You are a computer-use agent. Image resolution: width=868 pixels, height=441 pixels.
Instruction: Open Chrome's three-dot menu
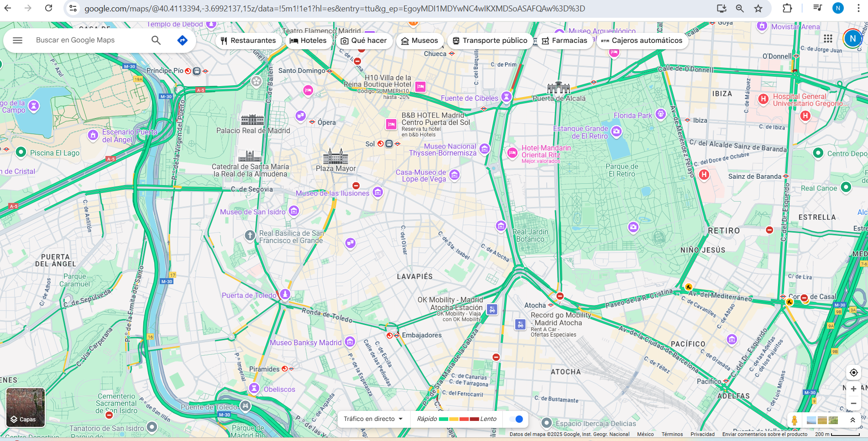(858, 8)
